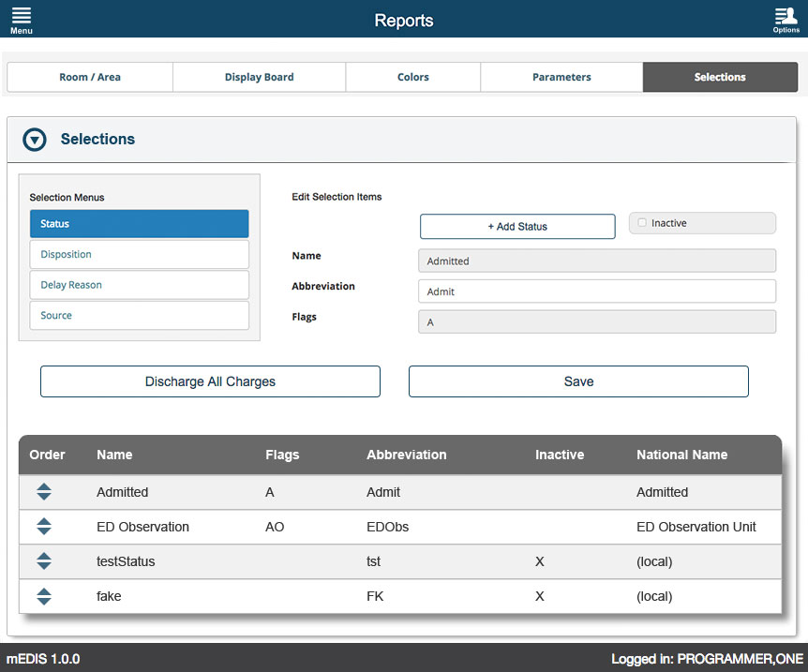
Task: Click Discharge All Charges button
Action: tap(210, 381)
